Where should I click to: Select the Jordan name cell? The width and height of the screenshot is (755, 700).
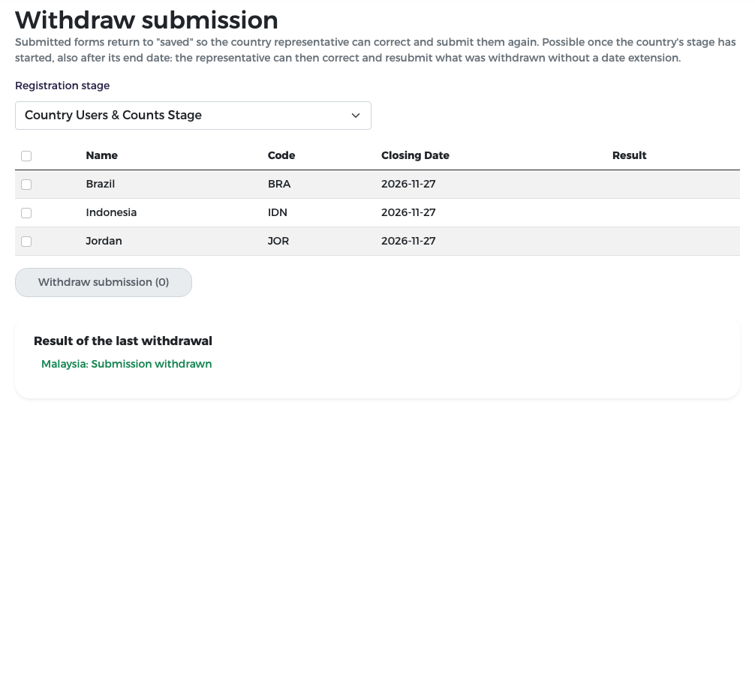pos(104,241)
